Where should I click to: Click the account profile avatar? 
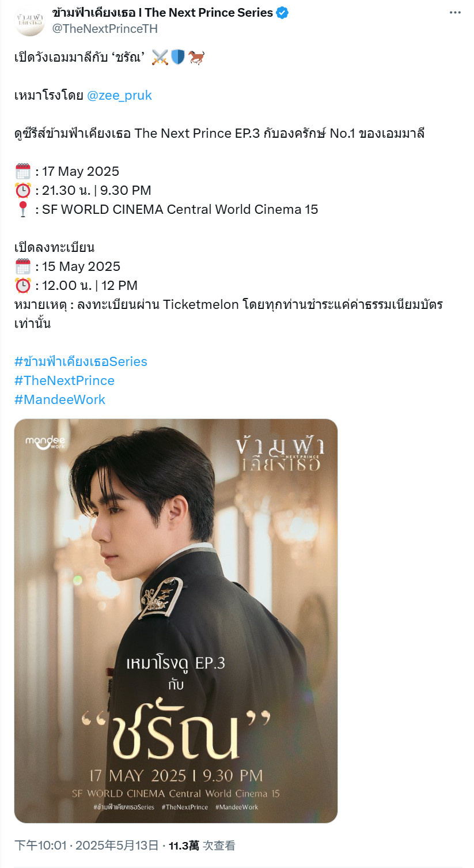pos(29,21)
